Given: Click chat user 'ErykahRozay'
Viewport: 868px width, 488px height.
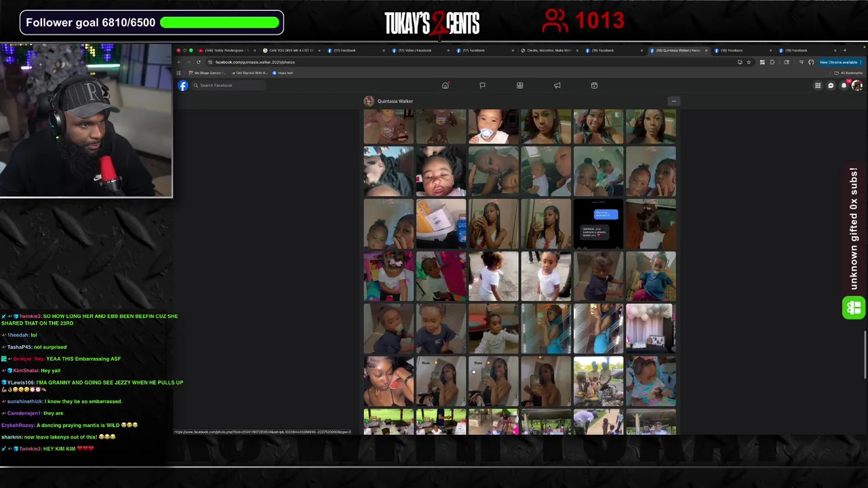Looking at the screenshot, I should pyautogui.click(x=18, y=425).
